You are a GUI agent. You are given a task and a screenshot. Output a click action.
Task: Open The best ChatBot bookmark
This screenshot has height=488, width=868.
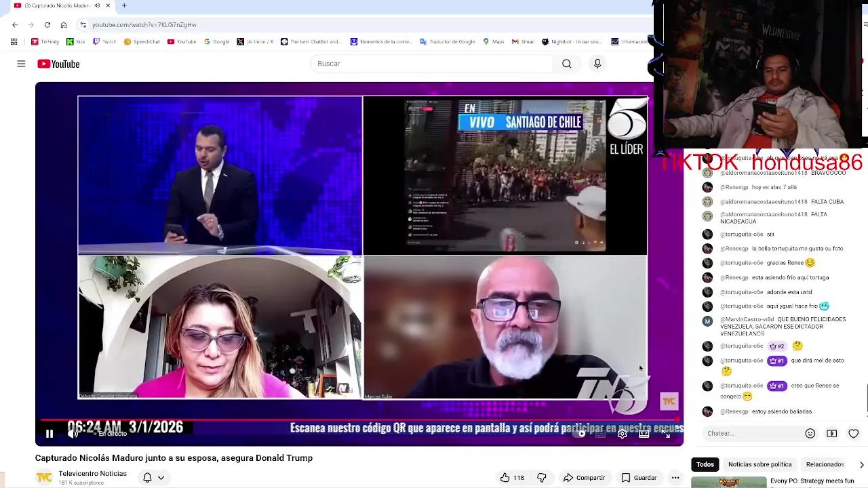(311, 42)
